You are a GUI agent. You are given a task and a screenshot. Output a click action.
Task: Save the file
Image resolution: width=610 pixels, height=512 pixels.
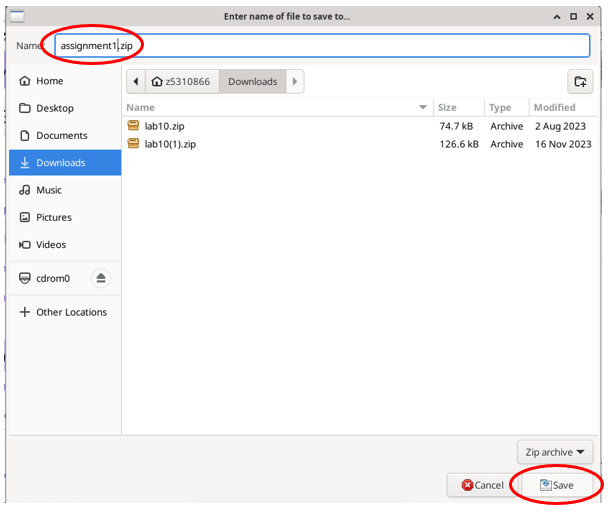[557, 485]
